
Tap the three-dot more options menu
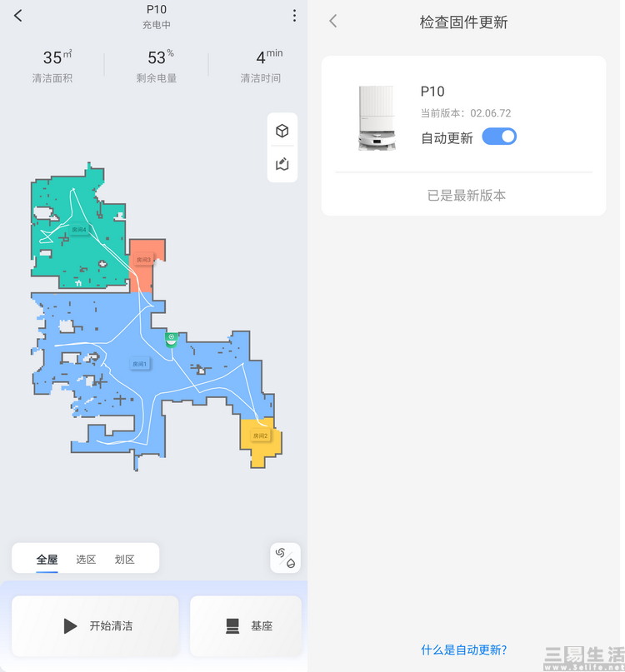point(294,16)
